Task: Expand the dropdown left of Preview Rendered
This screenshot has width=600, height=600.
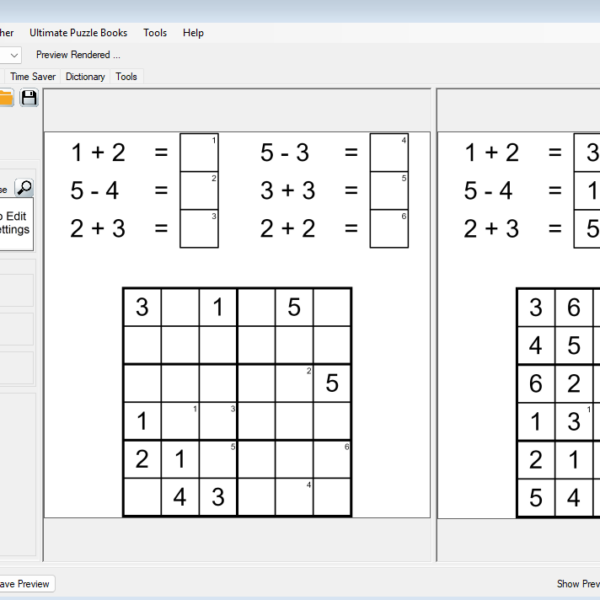Action: (12, 55)
